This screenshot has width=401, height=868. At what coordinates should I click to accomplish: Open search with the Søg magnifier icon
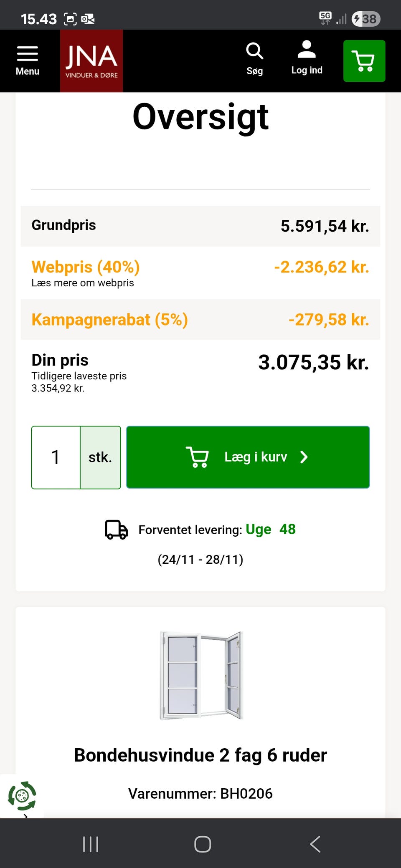click(x=254, y=59)
